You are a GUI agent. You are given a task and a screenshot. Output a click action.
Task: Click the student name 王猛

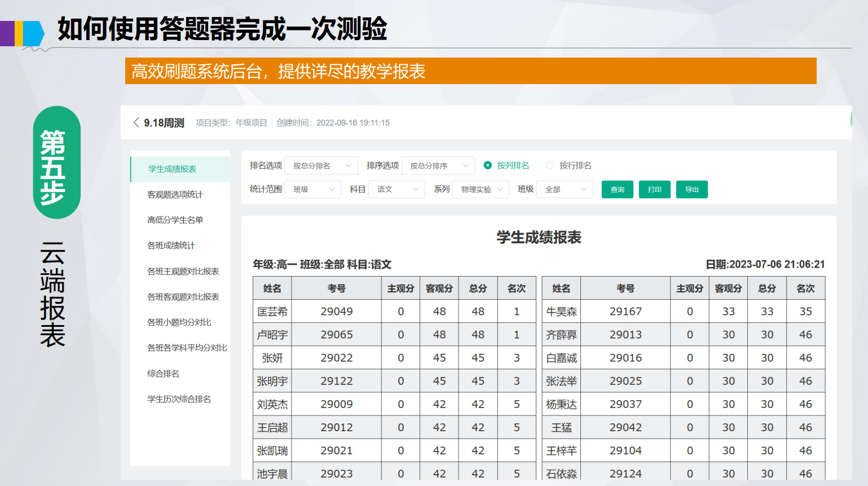coord(561,427)
